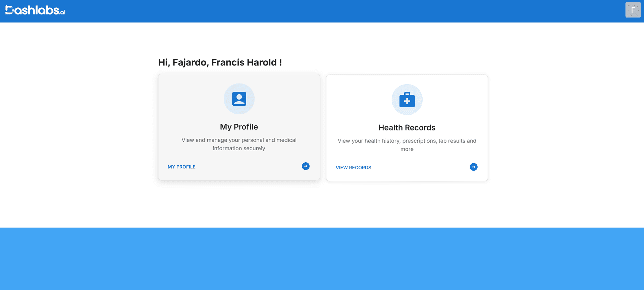644x290 pixels.
Task: Click "information securely" text in My Profile card
Action: [x=239, y=149]
